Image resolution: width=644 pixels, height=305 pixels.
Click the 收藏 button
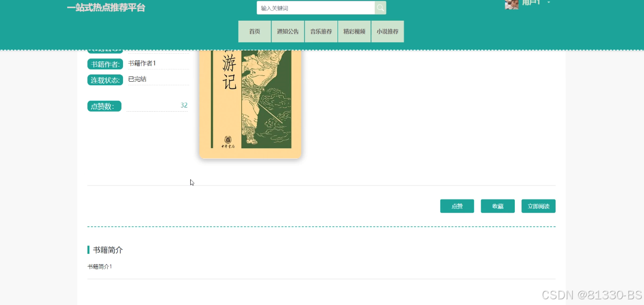pos(498,206)
